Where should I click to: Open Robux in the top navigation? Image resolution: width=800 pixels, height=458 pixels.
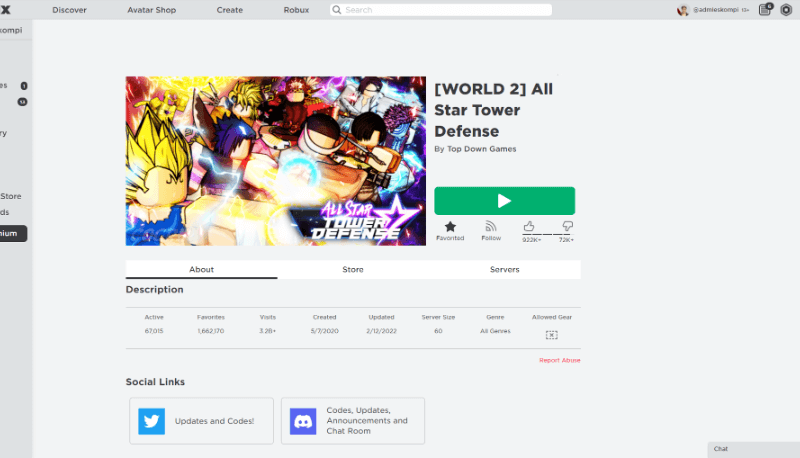click(x=296, y=10)
